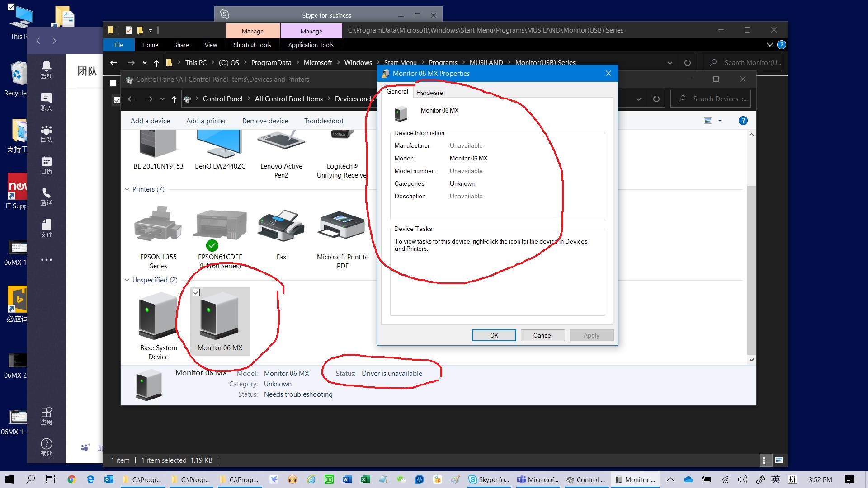Select the Base System Device icon
Image resolution: width=868 pixels, height=488 pixels.
tap(158, 315)
